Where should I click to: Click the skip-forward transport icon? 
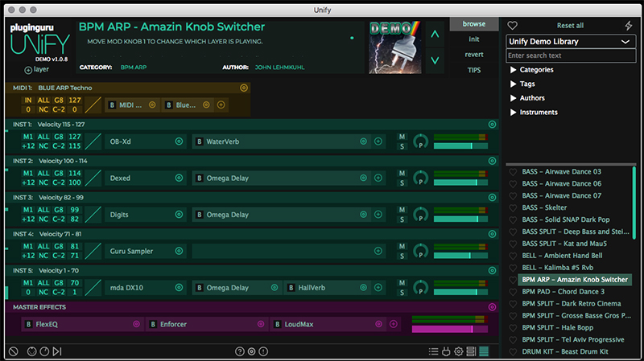tap(57, 351)
